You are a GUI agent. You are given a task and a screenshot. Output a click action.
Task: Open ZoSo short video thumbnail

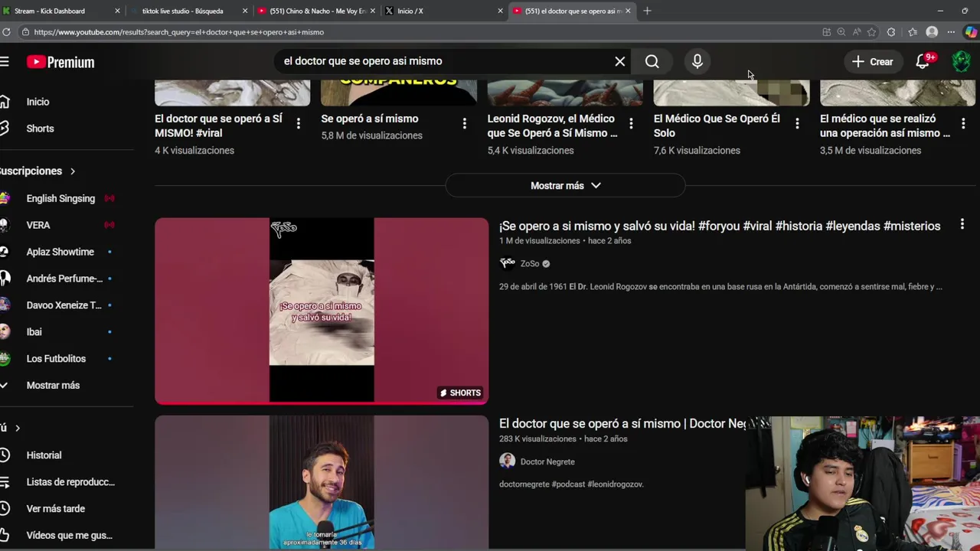click(x=322, y=311)
